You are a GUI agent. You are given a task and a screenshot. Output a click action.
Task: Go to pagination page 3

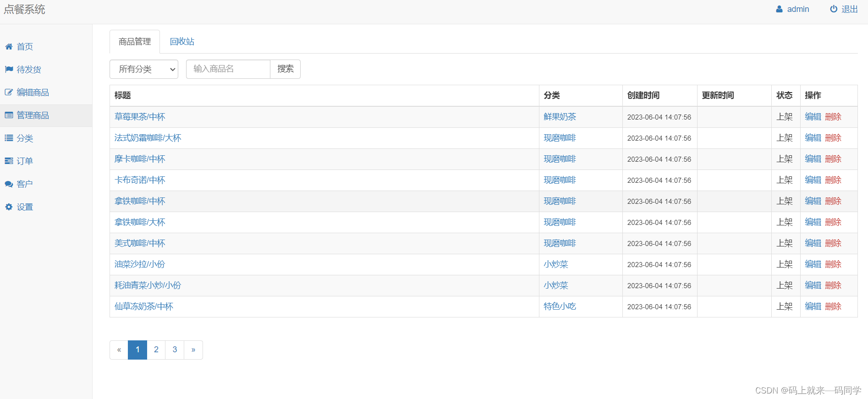[175, 350]
